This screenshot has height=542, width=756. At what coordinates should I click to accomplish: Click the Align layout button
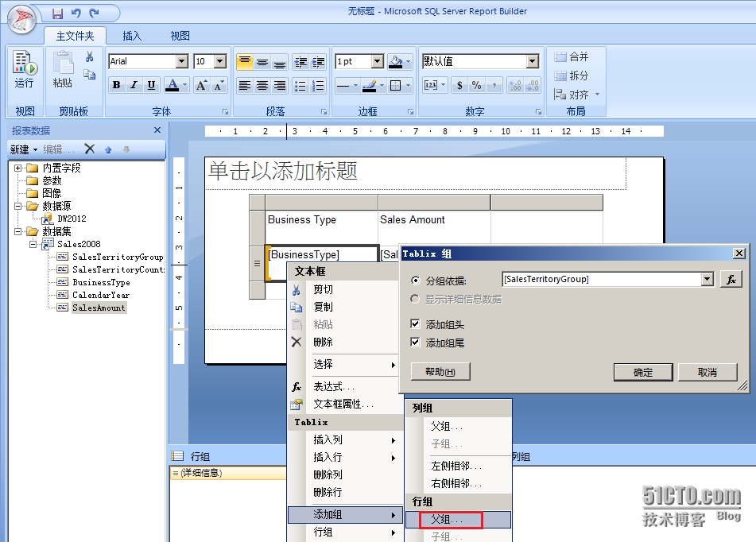coord(576,95)
